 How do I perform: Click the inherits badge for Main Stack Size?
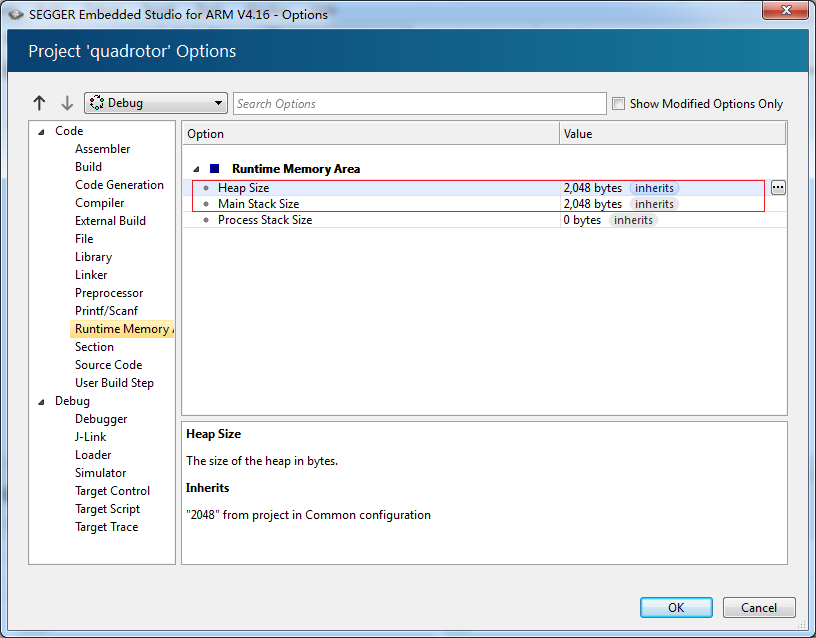click(x=654, y=204)
